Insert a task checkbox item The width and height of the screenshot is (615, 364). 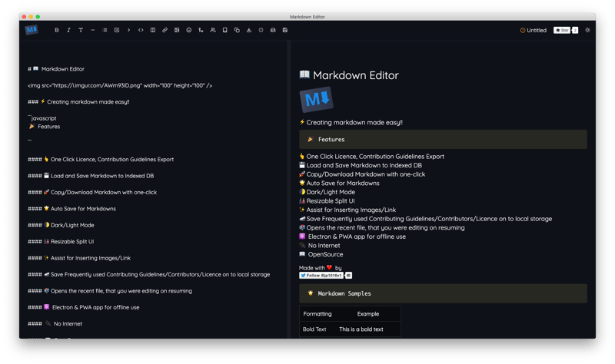[117, 30]
